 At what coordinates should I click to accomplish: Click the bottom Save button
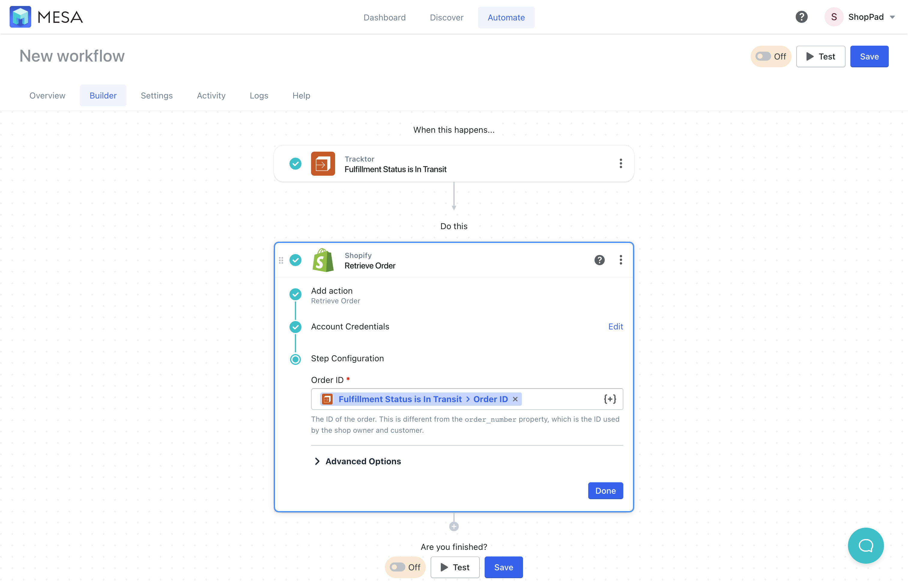click(504, 567)
